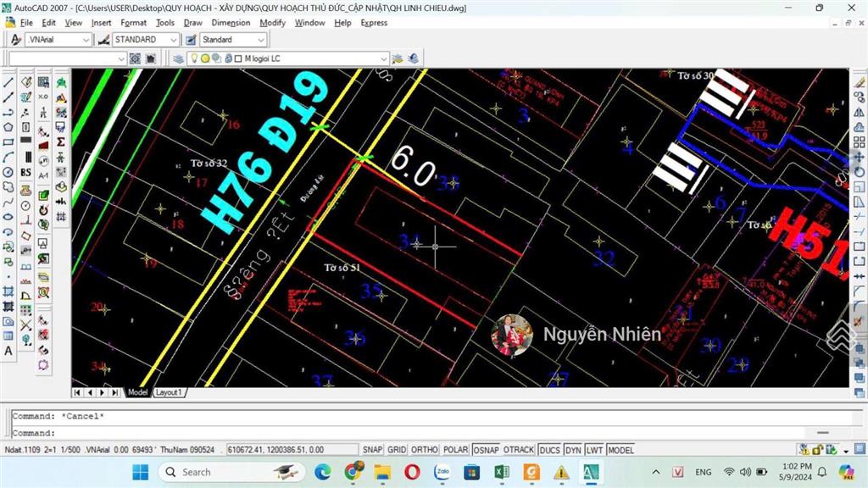Screen dimensions: 868x488
Task: Open Text Style manager icon
Action: 16,40
